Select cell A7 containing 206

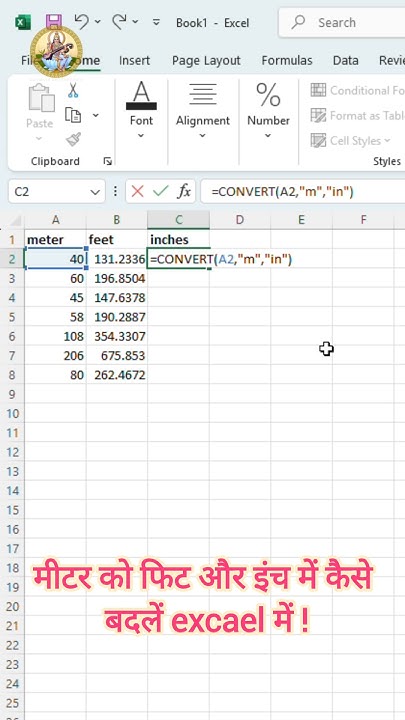pyautogui.click(x=56, y=355)
